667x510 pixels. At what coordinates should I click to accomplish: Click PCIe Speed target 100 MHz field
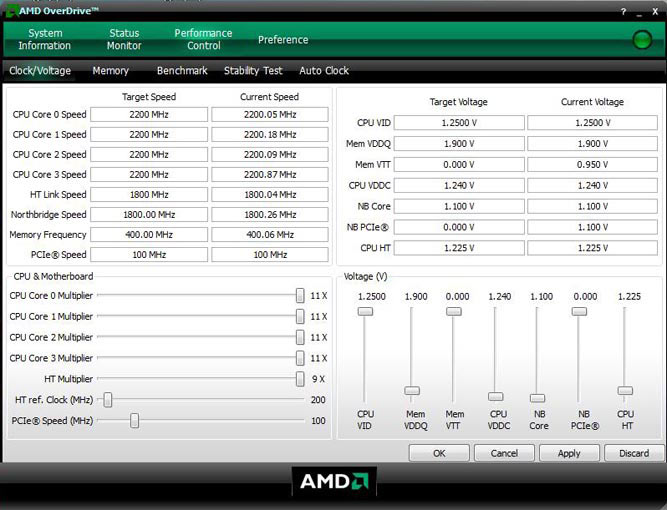[149, 254]
